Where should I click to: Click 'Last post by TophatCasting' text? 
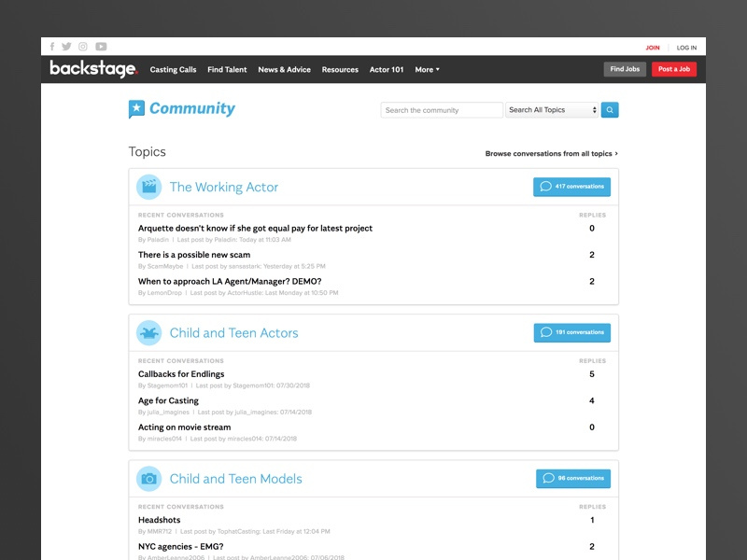(255, 531)
